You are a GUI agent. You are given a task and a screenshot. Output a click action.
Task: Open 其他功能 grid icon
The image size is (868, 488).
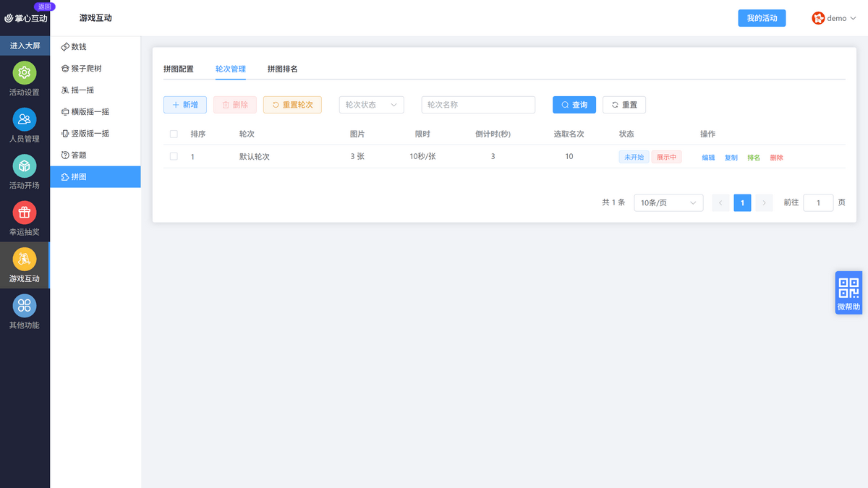coord(25,306)
